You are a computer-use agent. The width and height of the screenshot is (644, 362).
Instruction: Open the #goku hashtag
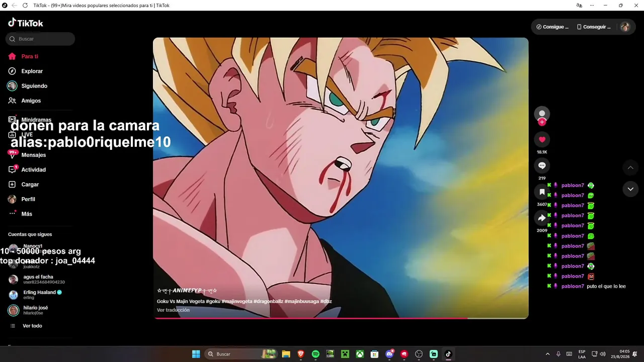[213, 302]
